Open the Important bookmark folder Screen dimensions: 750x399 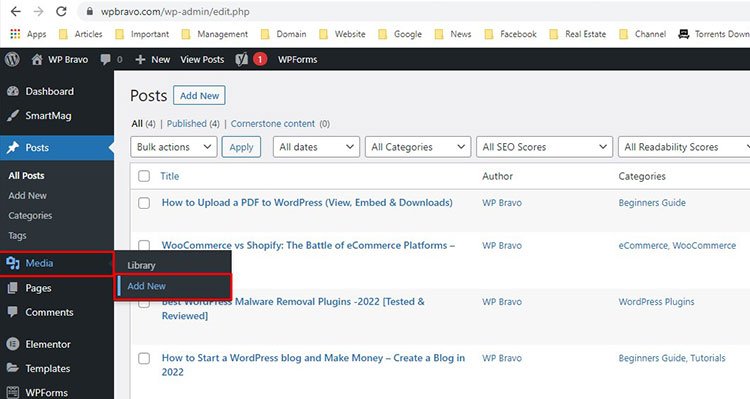point(142,34)
